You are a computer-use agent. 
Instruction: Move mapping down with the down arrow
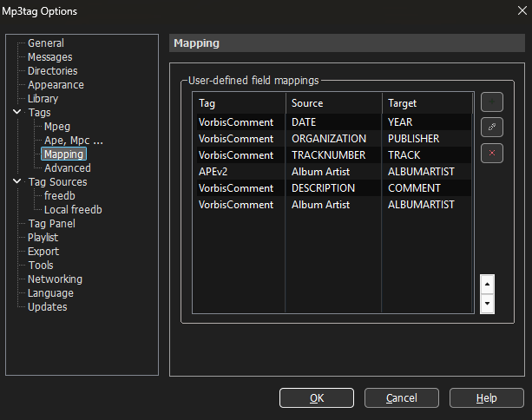click(487, 304)
